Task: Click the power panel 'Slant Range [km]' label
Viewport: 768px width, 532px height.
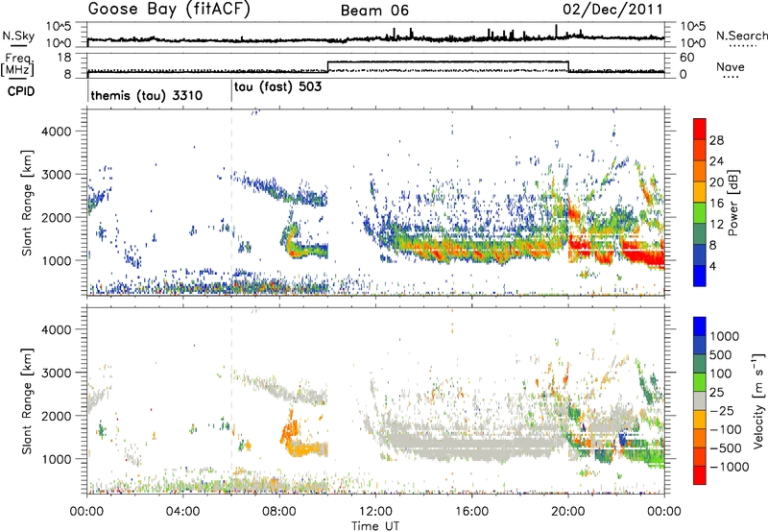Action: point(27,203)
